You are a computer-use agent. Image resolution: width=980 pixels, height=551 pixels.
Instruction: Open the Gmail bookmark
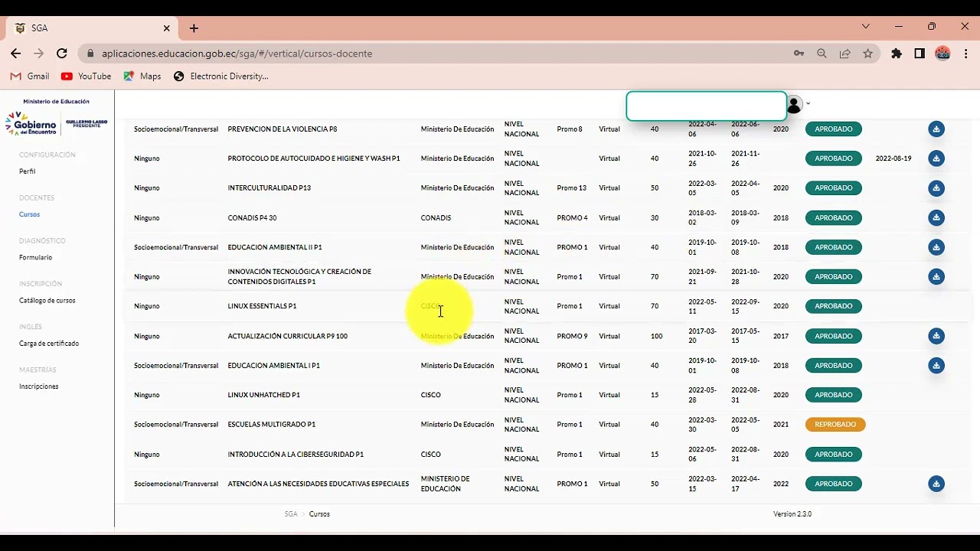pyautogui.click(x=30, y=77)
